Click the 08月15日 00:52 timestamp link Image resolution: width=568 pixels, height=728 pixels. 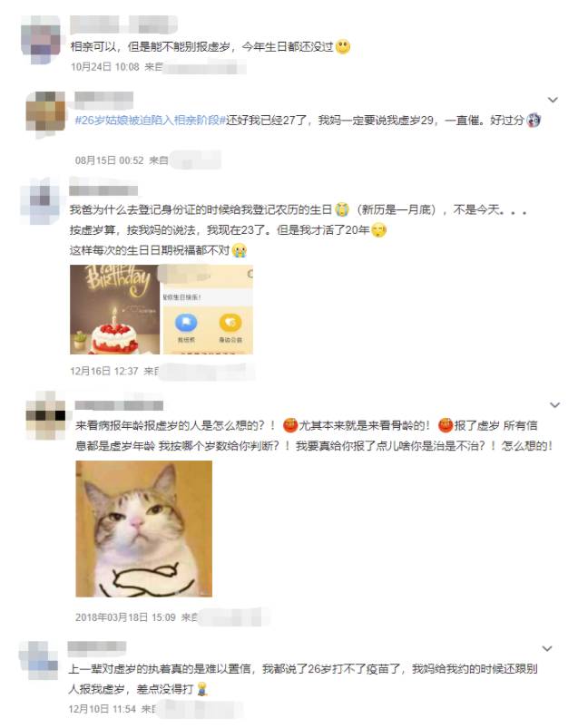click(x=110, y=160)
